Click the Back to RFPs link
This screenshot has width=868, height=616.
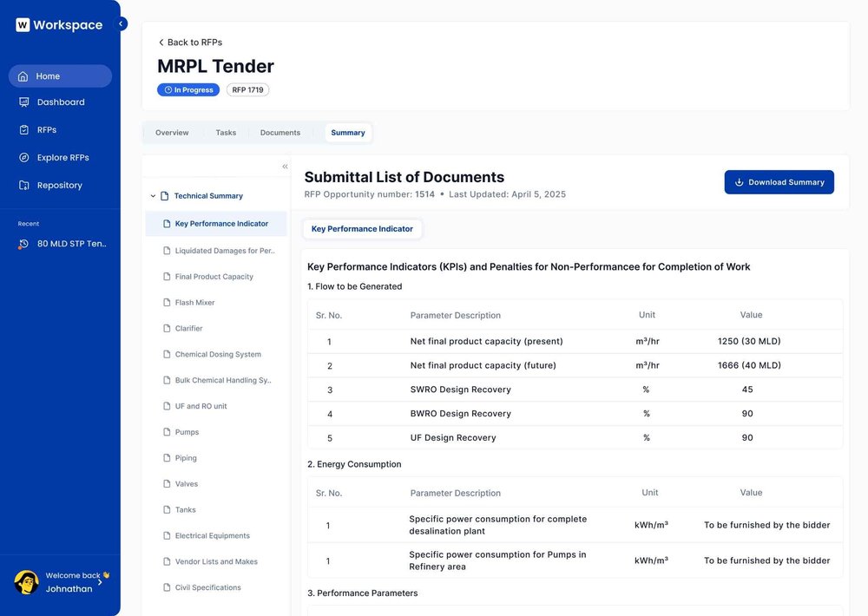pyautogui.click(x=190, y=42)
